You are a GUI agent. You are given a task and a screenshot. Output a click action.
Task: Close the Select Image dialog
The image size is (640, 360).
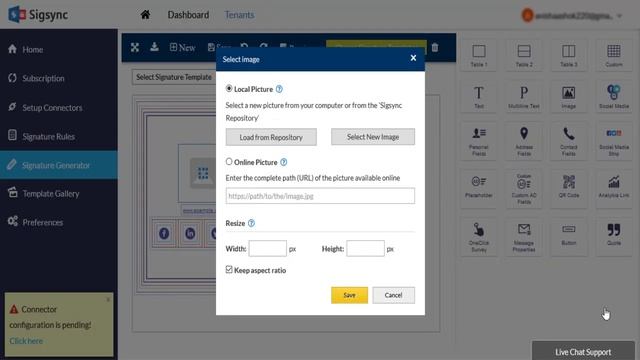(x=413, y=58)
